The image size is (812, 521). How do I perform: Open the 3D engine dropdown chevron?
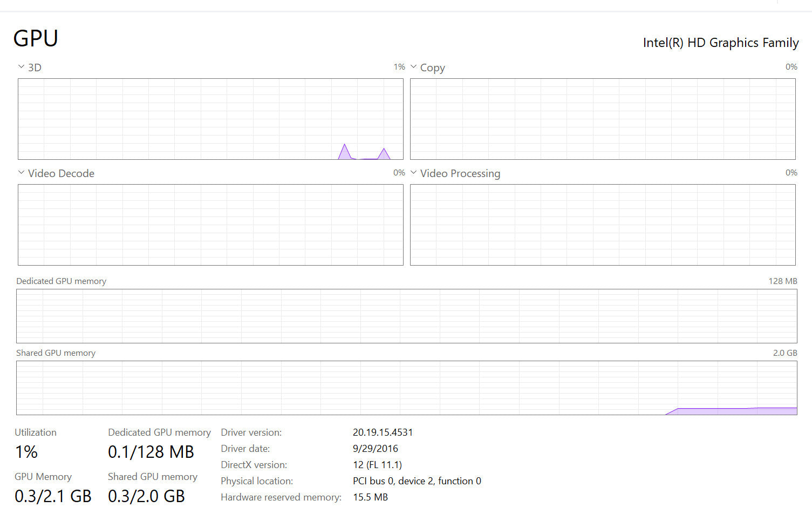coord(21,67)
